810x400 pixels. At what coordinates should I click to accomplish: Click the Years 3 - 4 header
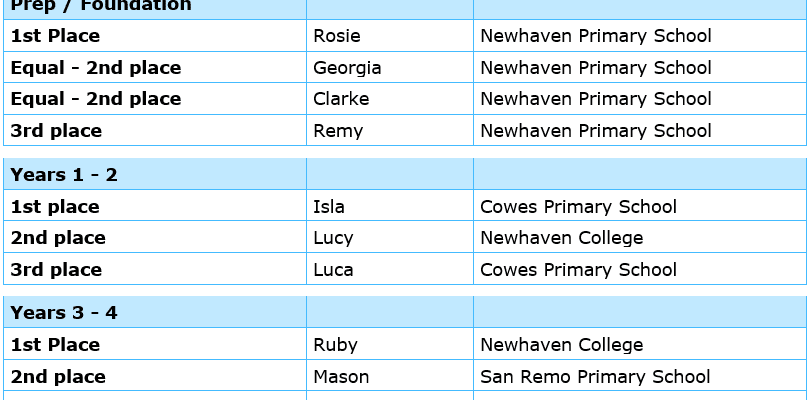(64, 313)
